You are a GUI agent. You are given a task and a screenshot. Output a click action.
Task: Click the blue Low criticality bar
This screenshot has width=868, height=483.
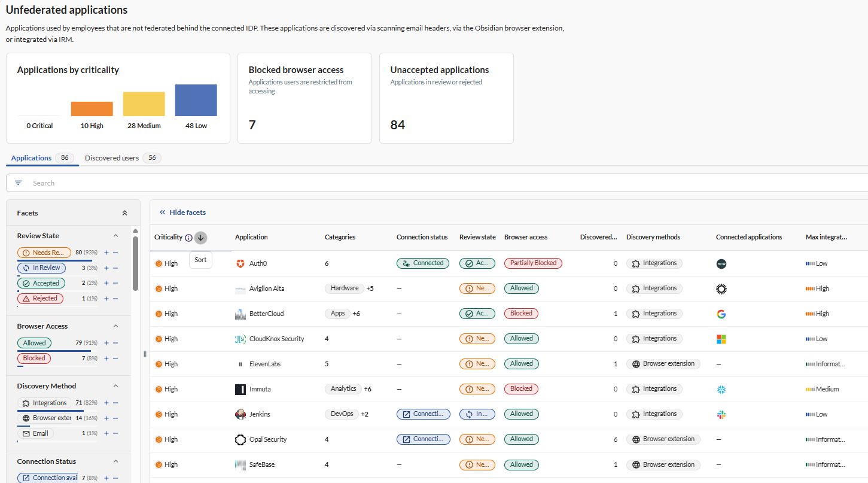coord(196,101)
